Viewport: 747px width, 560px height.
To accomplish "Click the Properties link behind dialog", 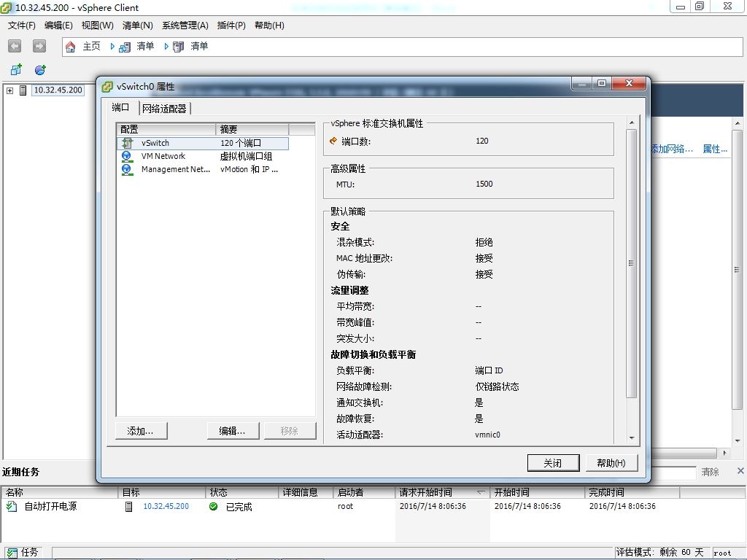I will [715, 149].
